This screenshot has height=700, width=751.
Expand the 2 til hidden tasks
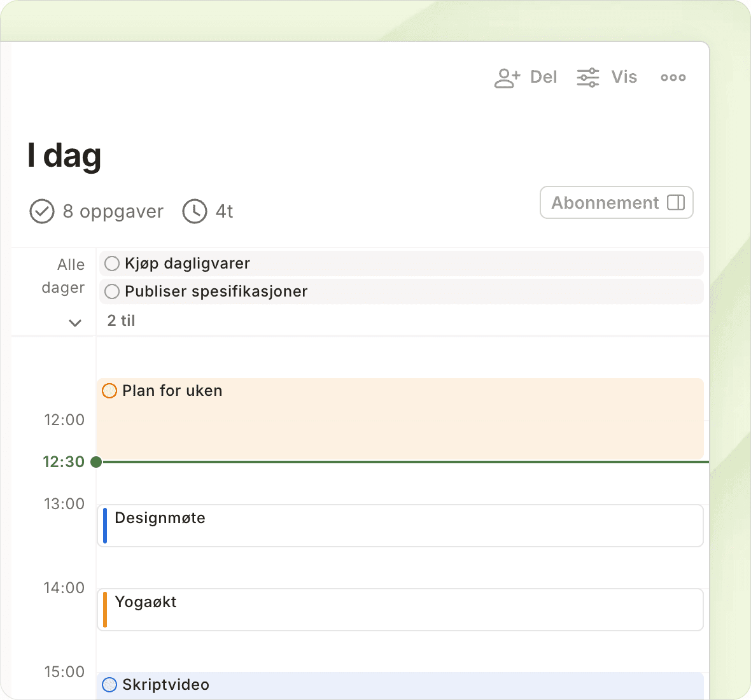(x=121, y=321)
